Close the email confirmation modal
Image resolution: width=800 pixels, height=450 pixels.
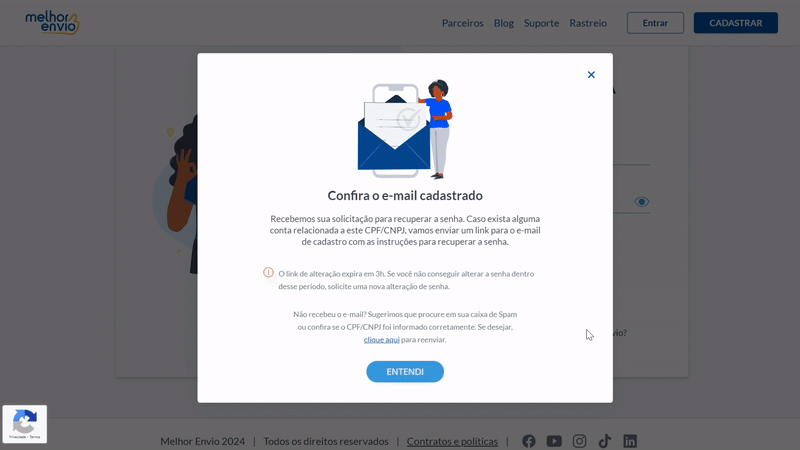pyautogui.click(x=591, y=74)
